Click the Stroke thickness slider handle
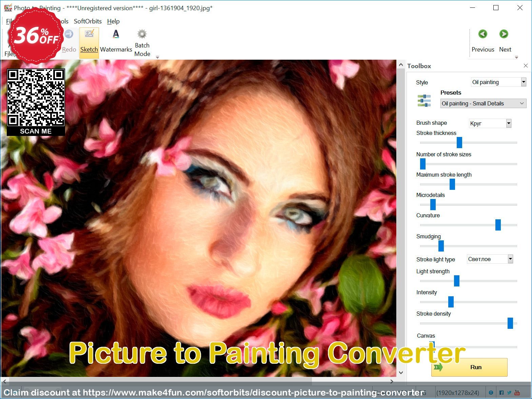The image size is (532, 399). (459, 143)
